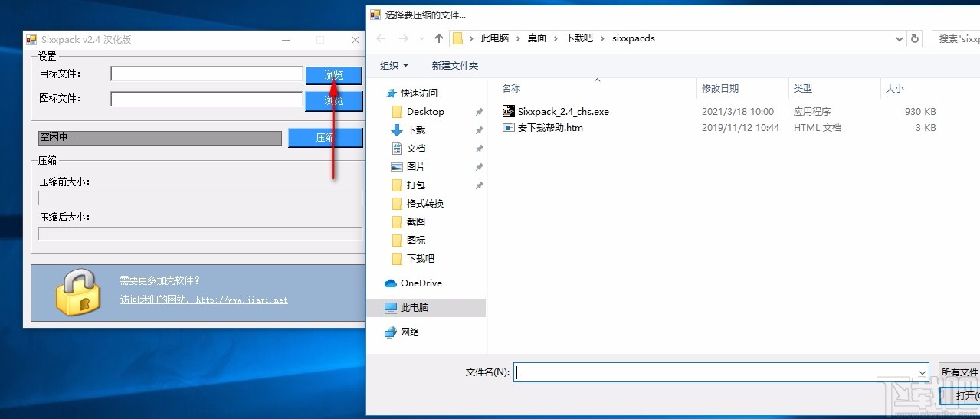The height and width of the screenshot is (419, 980).
Task: Open 下载吧 folder in navigation pane
Action: [x=421, y=258]
